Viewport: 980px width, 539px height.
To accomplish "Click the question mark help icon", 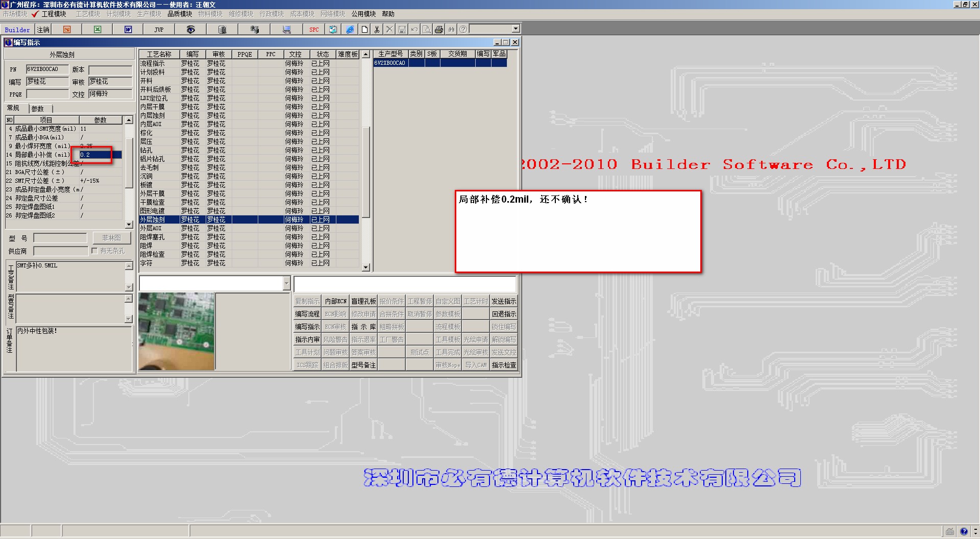I will pyautogui.click(x=463, y=30).
